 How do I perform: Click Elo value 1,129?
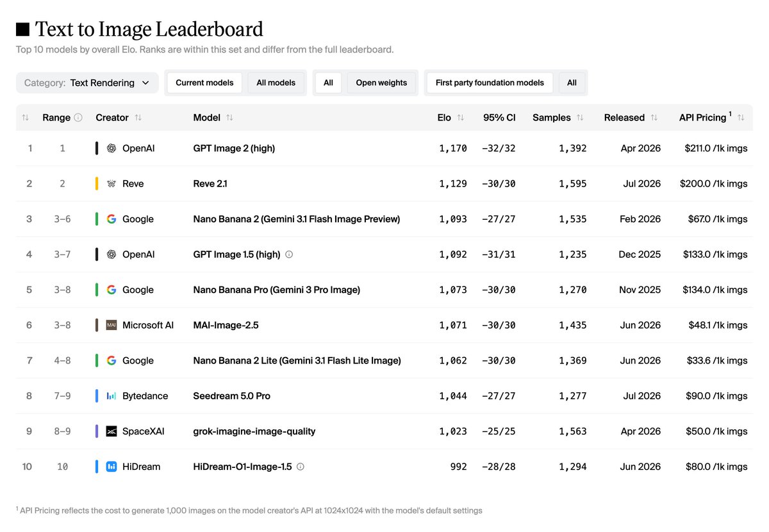point(453,183)
